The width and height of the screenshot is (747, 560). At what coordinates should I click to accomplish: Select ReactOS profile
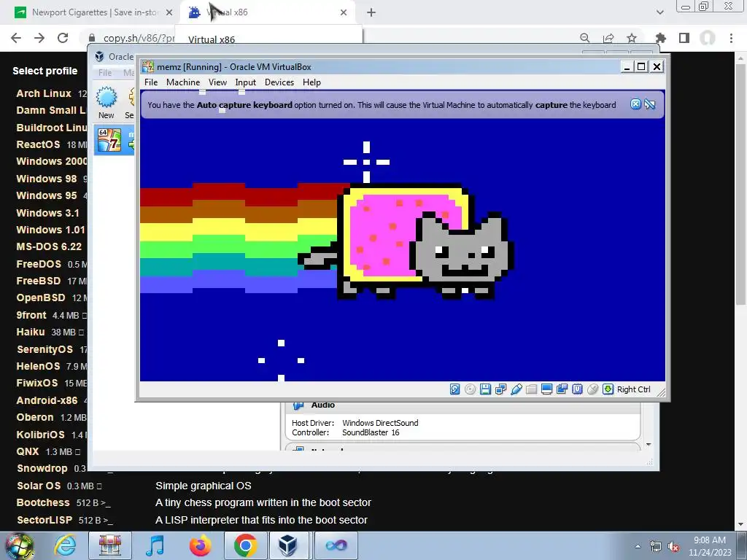pos(38,144)
